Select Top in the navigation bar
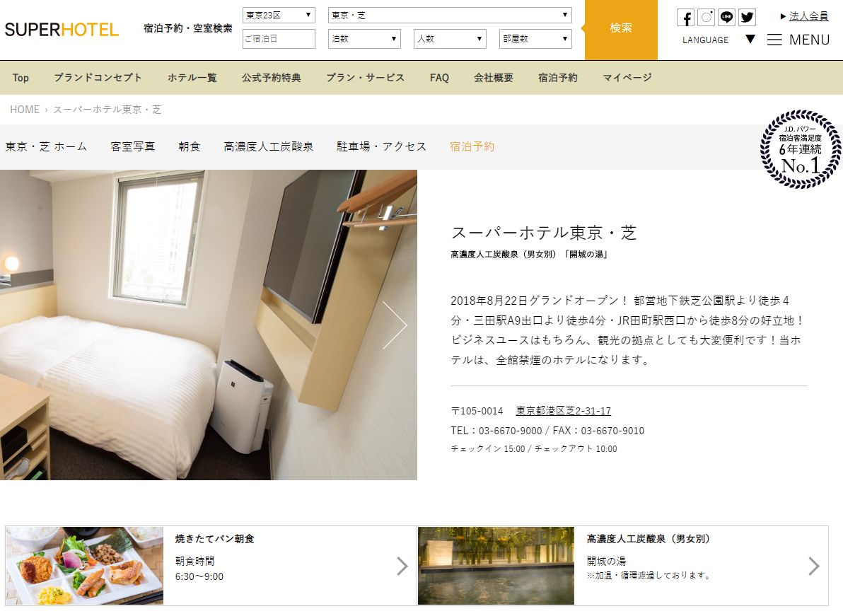Image resolution: width=843 pixels, height=616 pixels. 21,77
